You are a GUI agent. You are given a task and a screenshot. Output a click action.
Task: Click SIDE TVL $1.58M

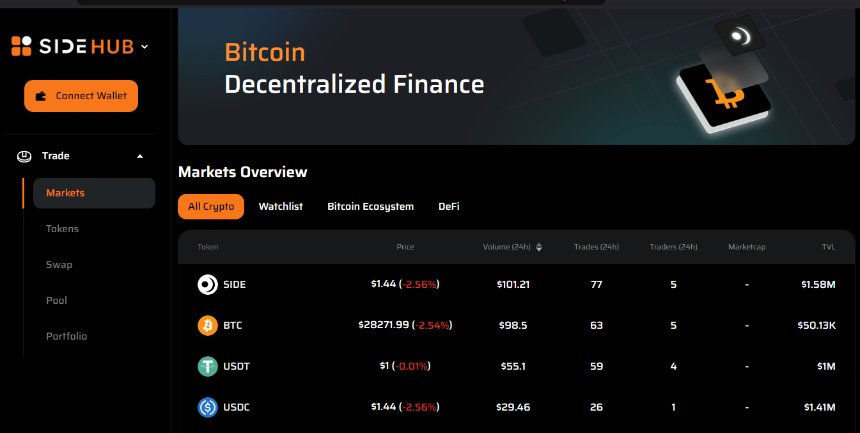(x=818, y=285)
